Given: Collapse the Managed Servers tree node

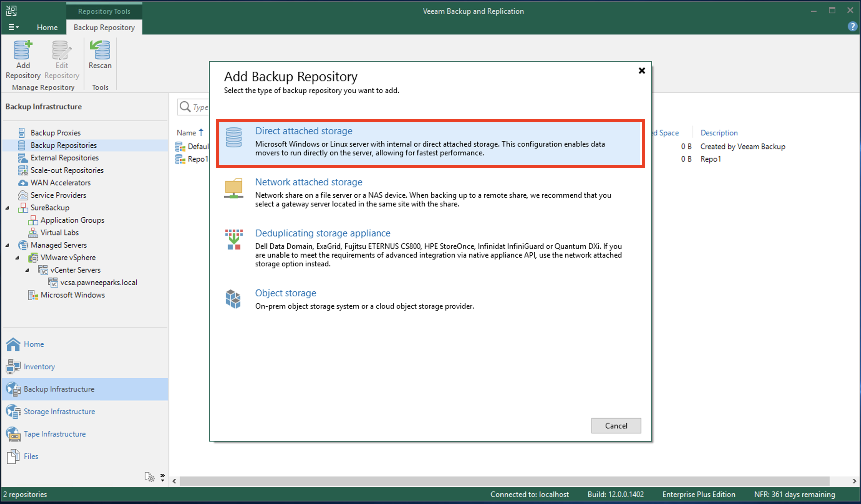Looking at the screenshot, I should pos(7,245).
